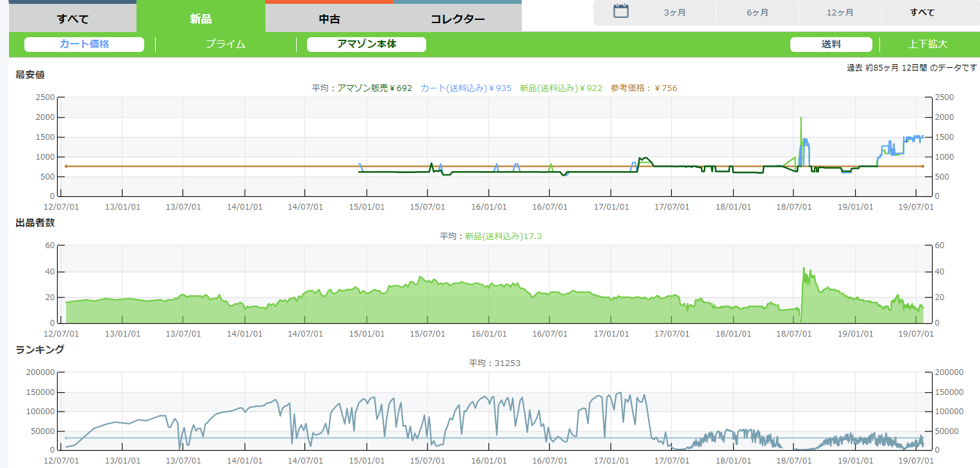Select the 新品 tab
This screenshot has height=468, width=980.
tap(201, 19)
